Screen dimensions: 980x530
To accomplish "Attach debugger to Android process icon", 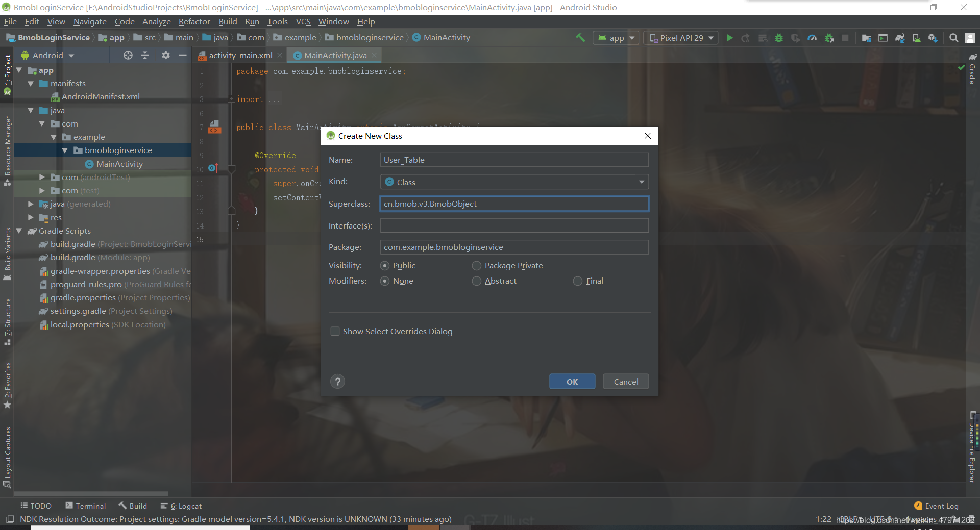I will [829, 38].
